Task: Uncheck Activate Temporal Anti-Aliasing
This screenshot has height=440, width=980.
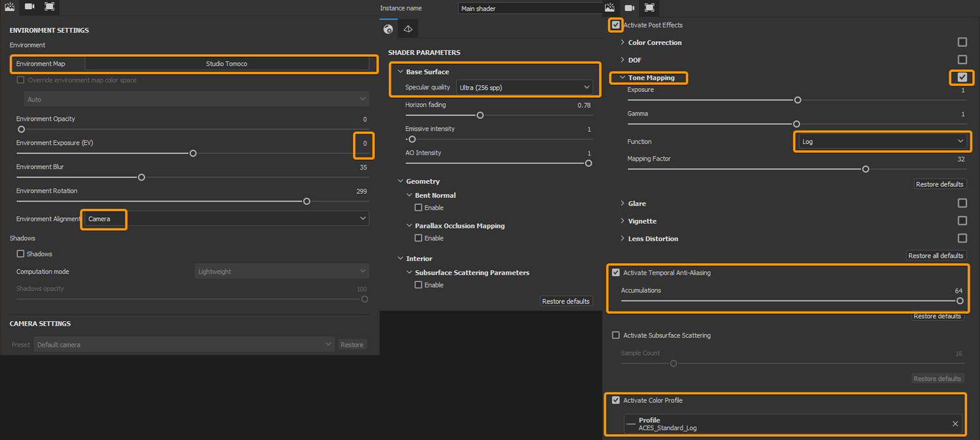Action: (615, 273)
